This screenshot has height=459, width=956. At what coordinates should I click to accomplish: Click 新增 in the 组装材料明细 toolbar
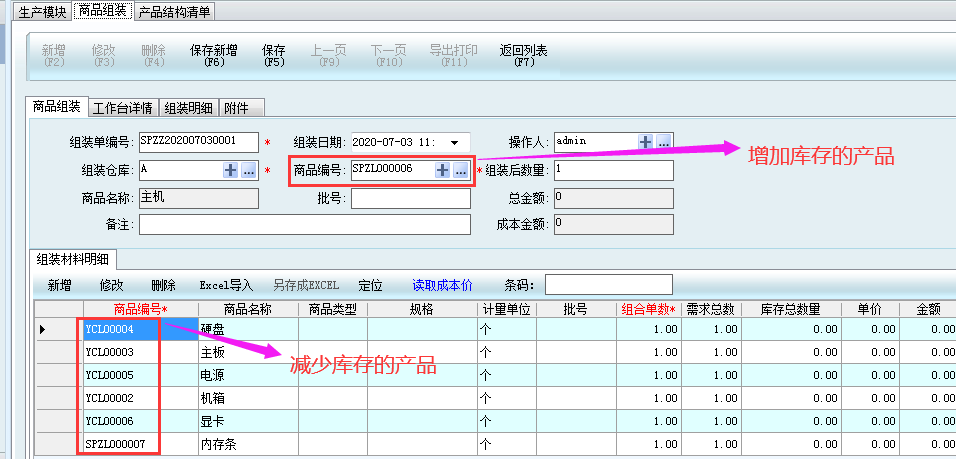pos(60,285)
